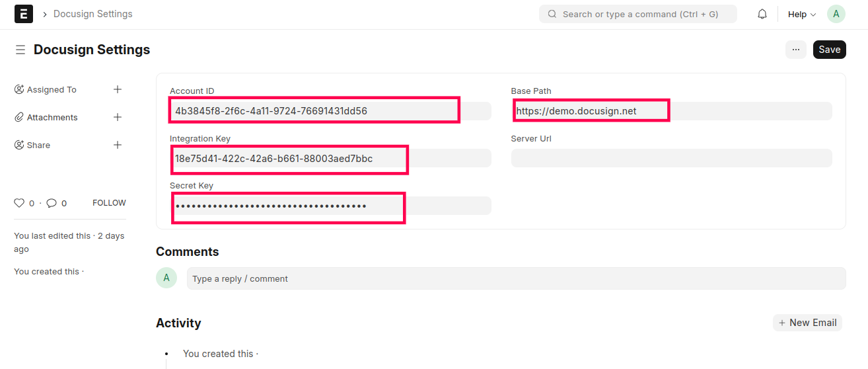The image size is (868, 369).
Task: Click the Server Url label
Action: (x=531, y=139)
